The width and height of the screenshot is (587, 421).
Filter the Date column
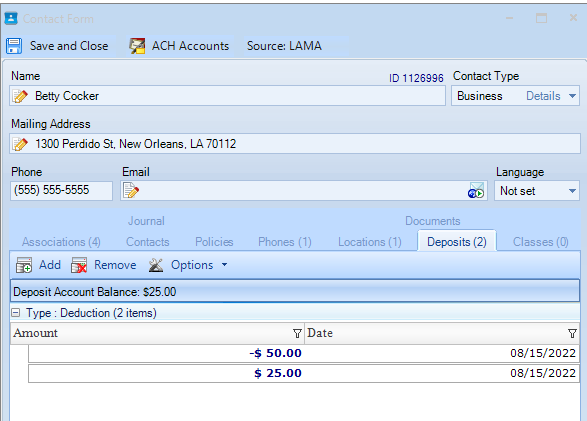[x=572, y=333]
